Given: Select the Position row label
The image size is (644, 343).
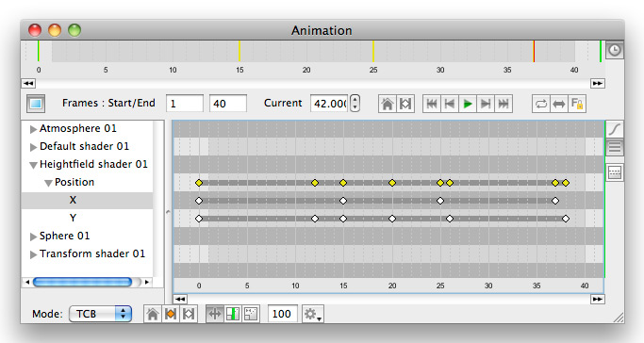Looking at the screenshot, I should click(x=74, y=182).
